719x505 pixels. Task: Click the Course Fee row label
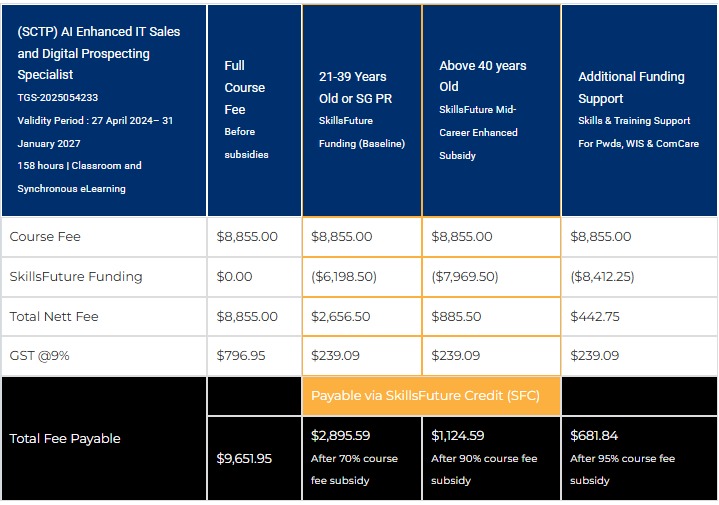(45, 237)
